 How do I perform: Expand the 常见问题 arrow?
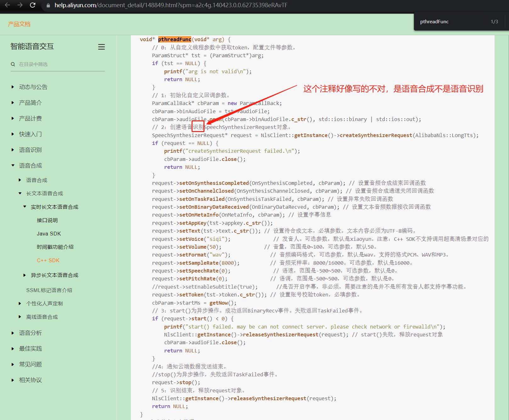(13, 364)
